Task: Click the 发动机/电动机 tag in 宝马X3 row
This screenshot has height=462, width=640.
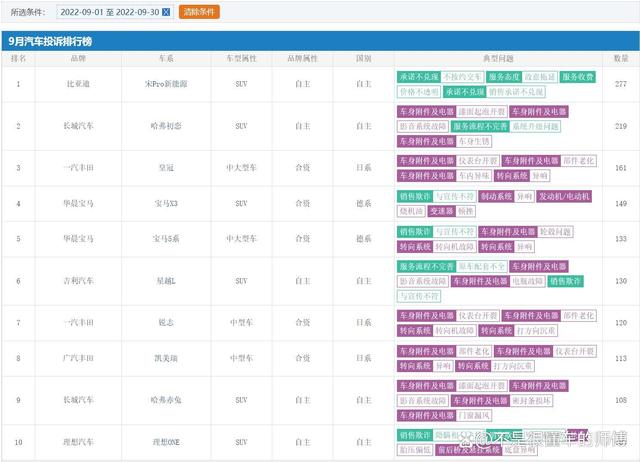Action: 564,197
